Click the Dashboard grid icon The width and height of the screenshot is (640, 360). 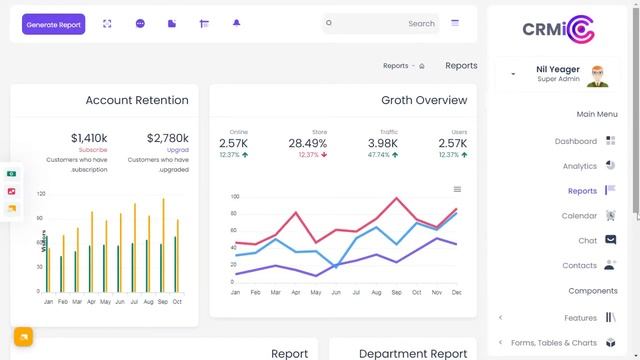click(x=611, y=141)
